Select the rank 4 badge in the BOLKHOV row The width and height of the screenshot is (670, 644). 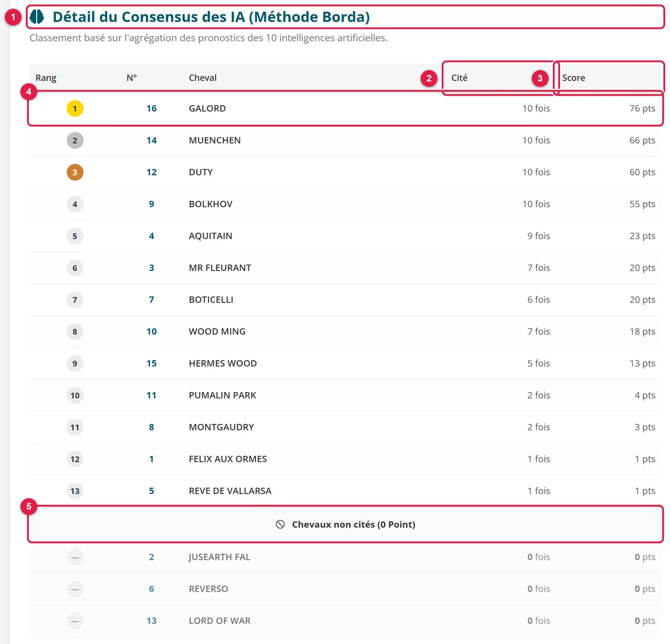point(75,204)
